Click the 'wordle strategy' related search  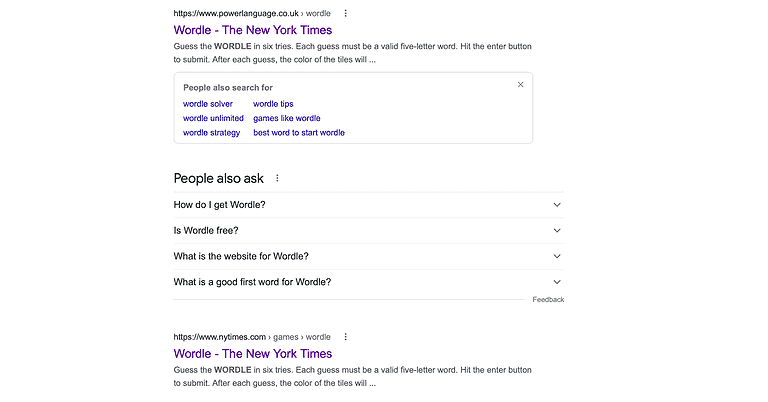point(211,133)
